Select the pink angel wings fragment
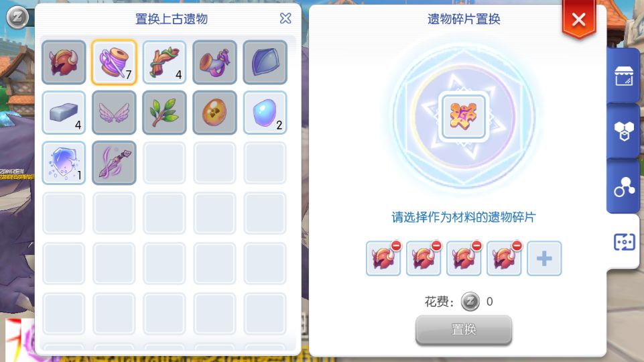 (x=114, y=113)
